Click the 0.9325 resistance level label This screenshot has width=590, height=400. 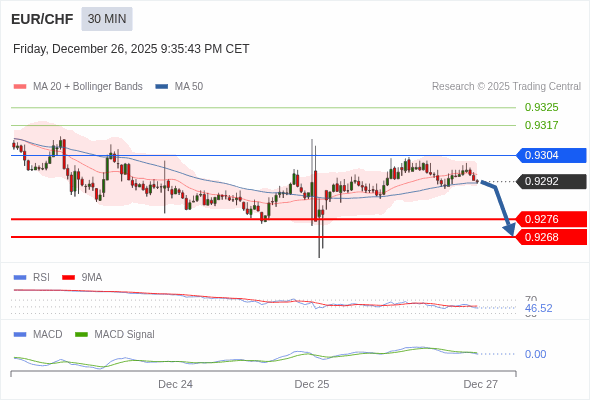tap(541, 107)
